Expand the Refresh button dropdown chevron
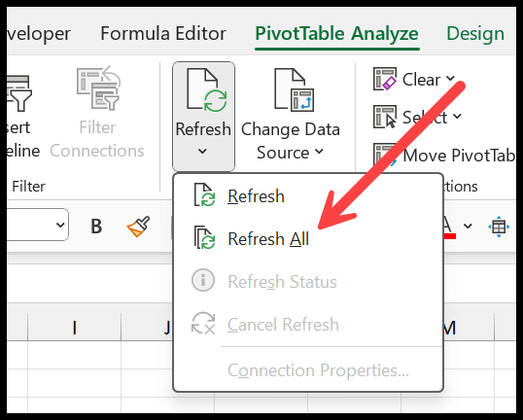Image resolution: width=523 pixels, height=420 pixels. pos(202,152)
